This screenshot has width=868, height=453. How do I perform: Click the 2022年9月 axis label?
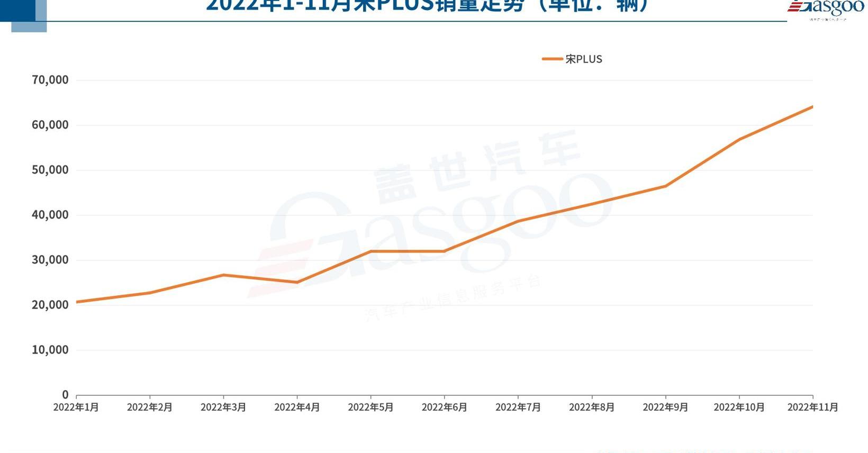coord(665,407)
